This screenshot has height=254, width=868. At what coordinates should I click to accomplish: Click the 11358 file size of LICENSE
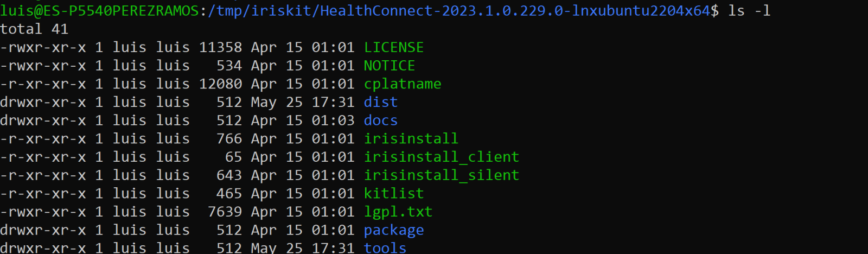pyautogui.click(x=220, y=48)
